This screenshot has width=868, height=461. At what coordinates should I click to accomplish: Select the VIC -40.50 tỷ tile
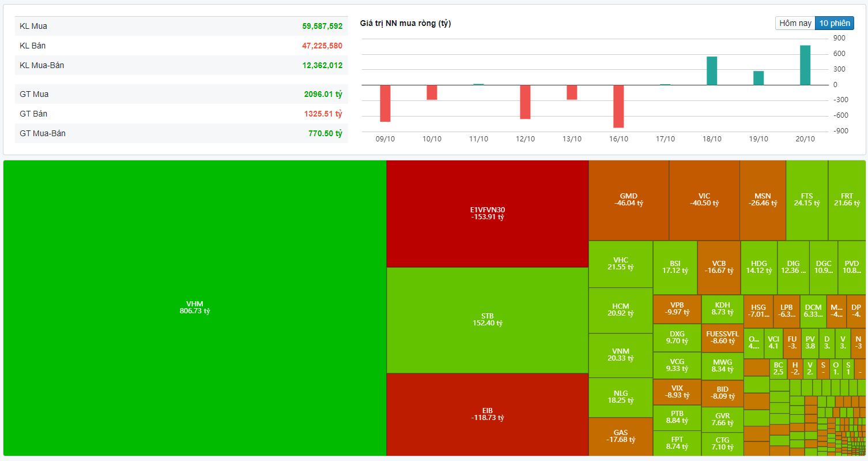pyautogui.click(x=704, y=200)
